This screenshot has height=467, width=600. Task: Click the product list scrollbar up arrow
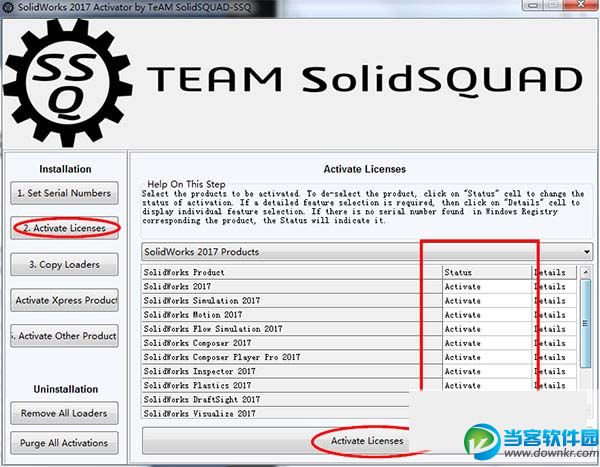click(585, 272)
